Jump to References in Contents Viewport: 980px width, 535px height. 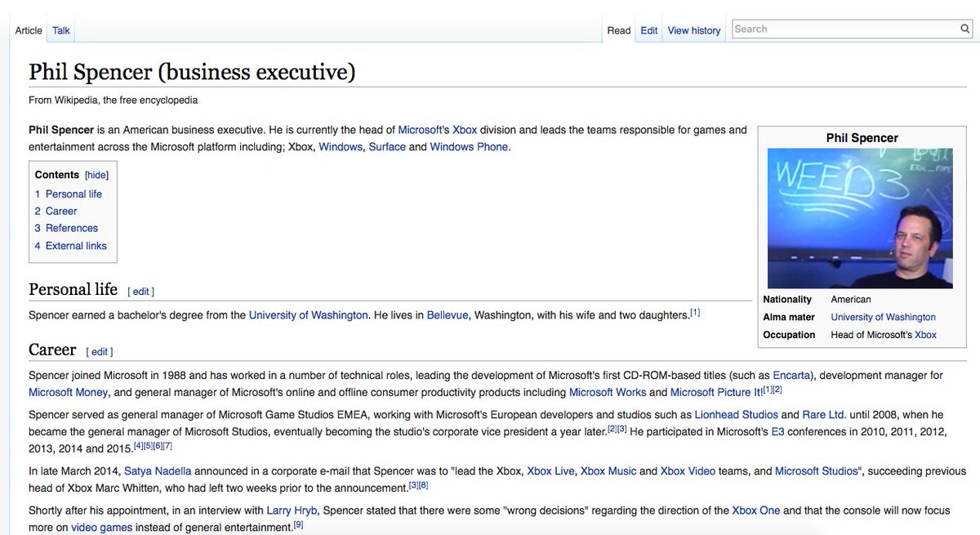point(66,228)
